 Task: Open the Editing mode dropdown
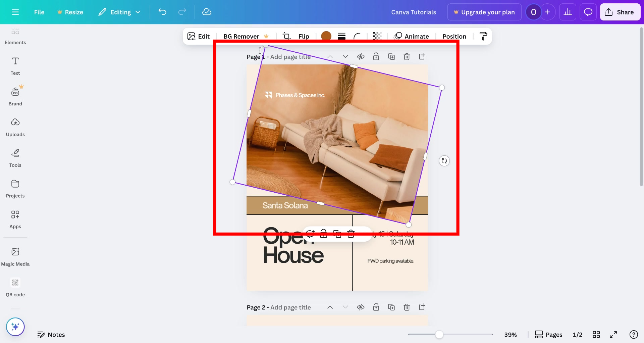119,12
